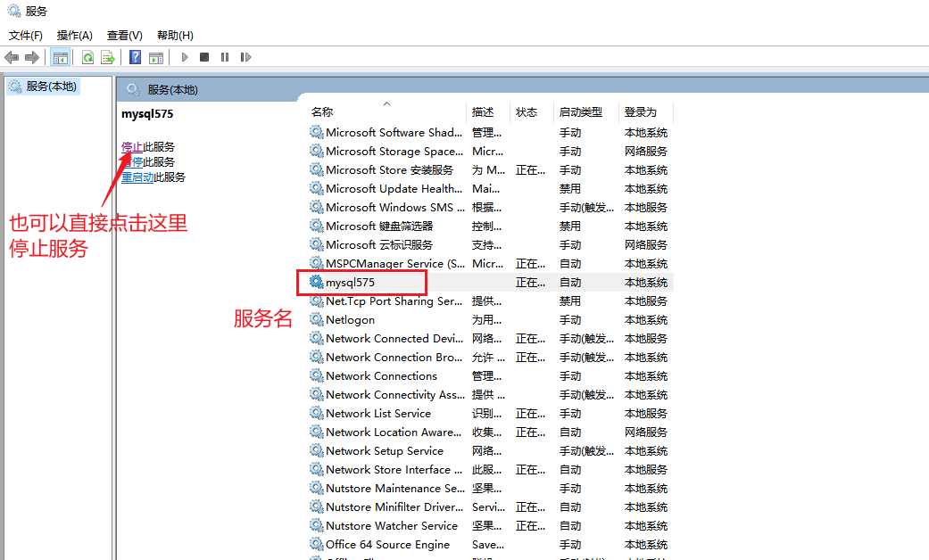
Task: Select the Netlogon service gear icon
Action: [x=317, y=320]
